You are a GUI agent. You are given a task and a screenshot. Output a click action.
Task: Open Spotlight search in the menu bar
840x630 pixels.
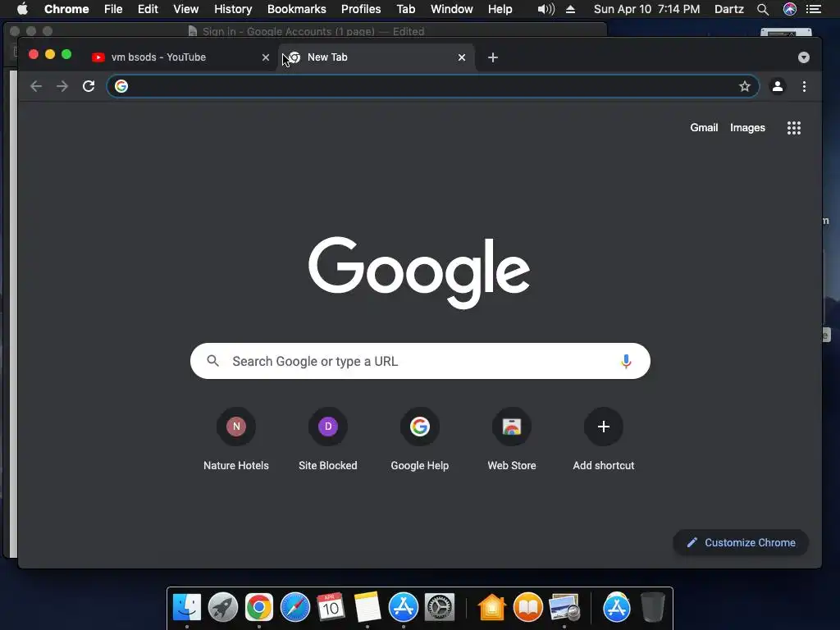coord(763,9)
